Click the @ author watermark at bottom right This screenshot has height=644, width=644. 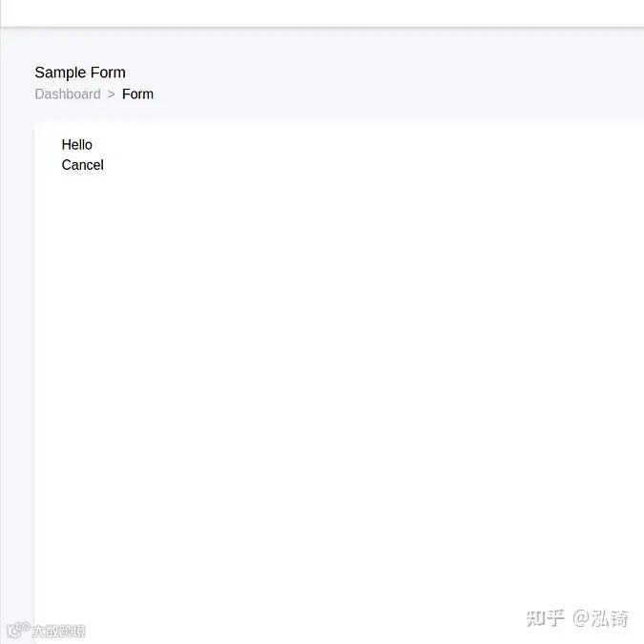[600, 618]
